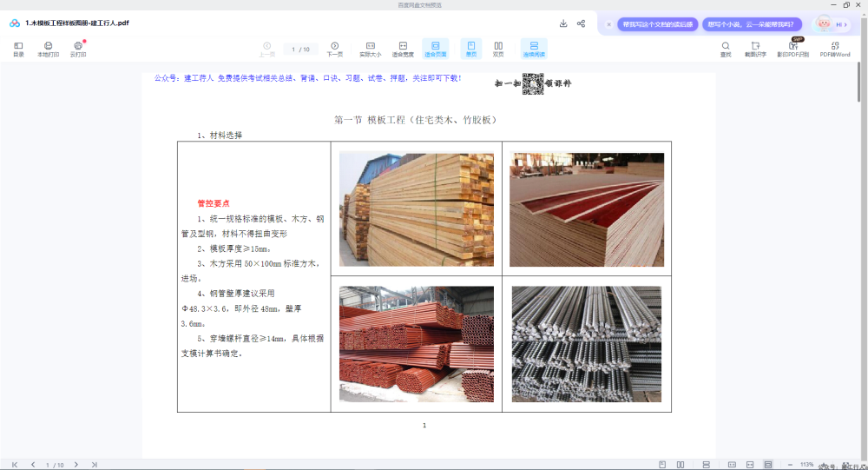Go to previous page with 上一页
This screenshot has height=470, width=868.
point(266,49)
